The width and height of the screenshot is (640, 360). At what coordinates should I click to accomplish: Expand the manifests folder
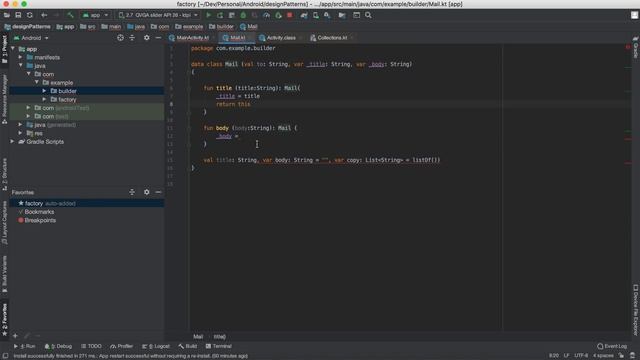pyautogui.click(x=21, y=57)
